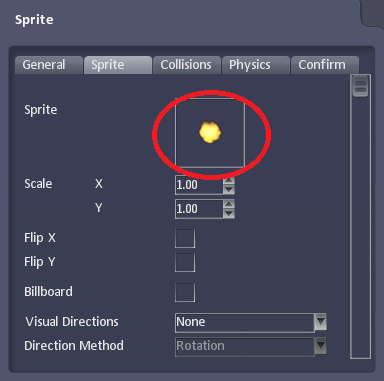
Task: Open the Visual Directions dropdown
Action: tap(251, 322)
